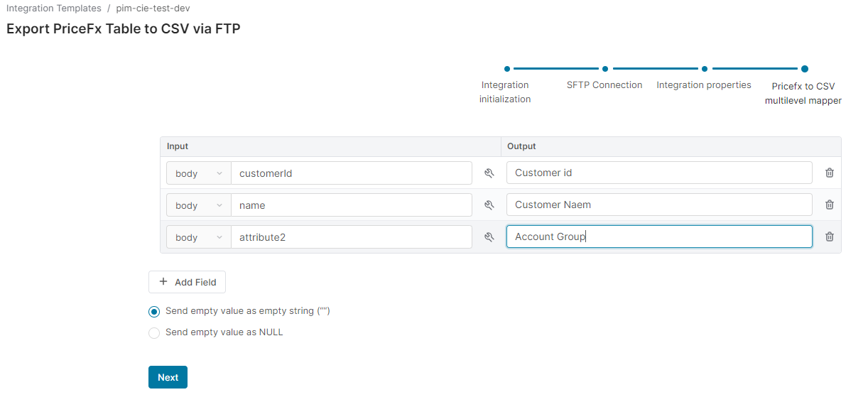Open converter wrench icon for name row
Image resolution: width=868 pixels, height=402 pixels.
(x=489, y=205)
